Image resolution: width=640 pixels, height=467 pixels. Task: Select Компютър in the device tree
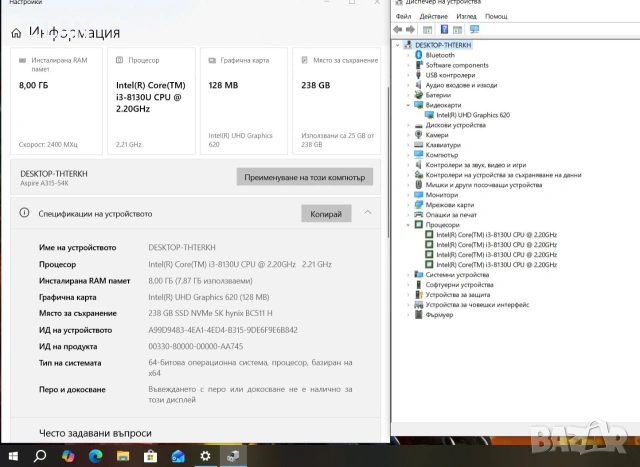(442, 155)
